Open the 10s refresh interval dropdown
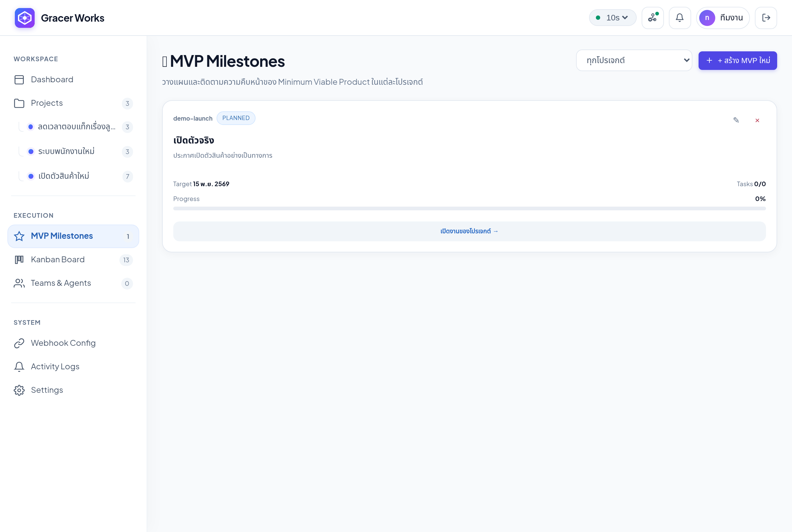This screenshot has width=792, height=532. [613, 18]
